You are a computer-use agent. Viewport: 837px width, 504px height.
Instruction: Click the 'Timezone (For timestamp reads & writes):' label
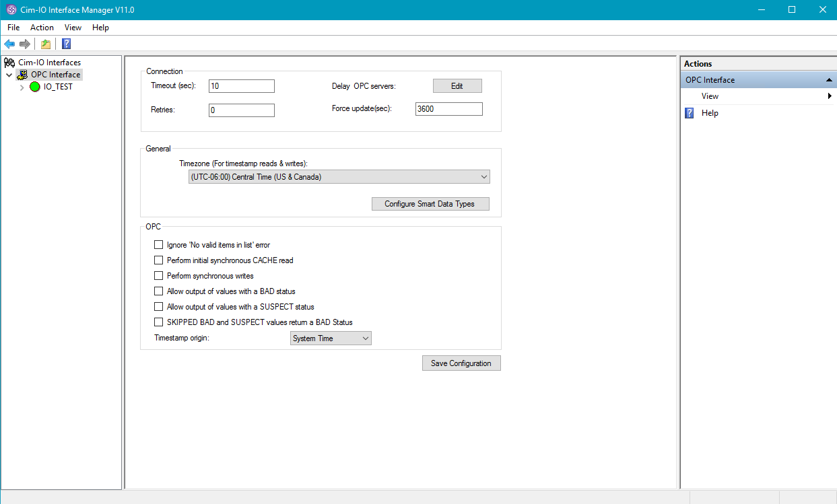244,164
